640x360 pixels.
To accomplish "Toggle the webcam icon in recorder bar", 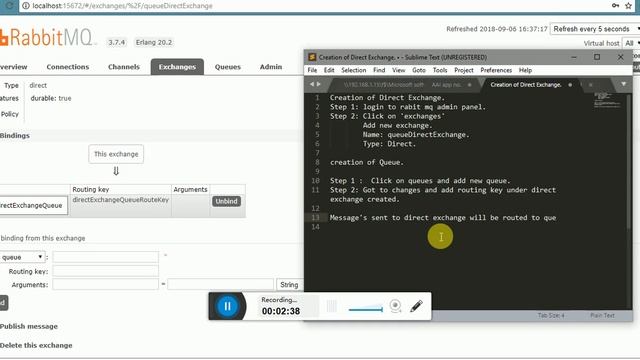I will pyautogui.click(x=395, y=306).
